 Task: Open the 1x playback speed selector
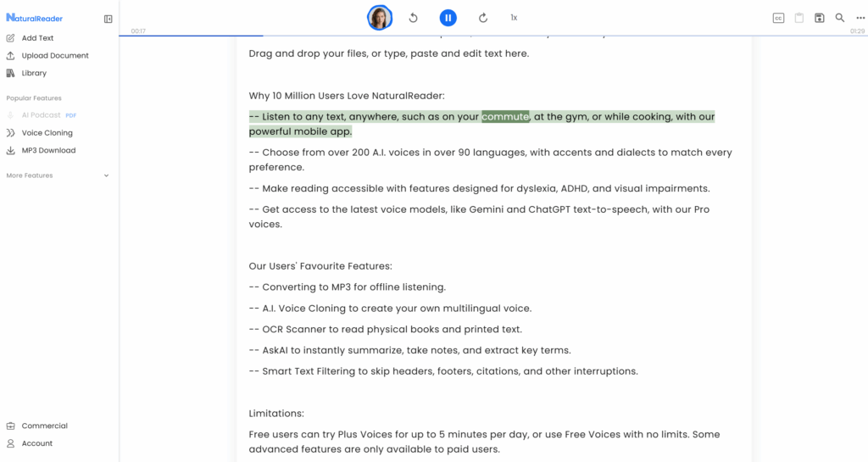(x=514, y=18)
